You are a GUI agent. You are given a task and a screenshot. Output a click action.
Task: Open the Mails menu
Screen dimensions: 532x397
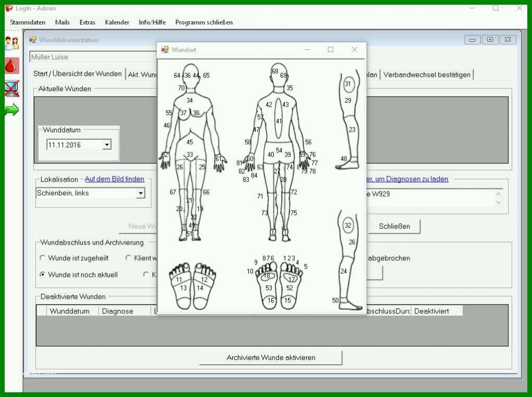(63, 22)
